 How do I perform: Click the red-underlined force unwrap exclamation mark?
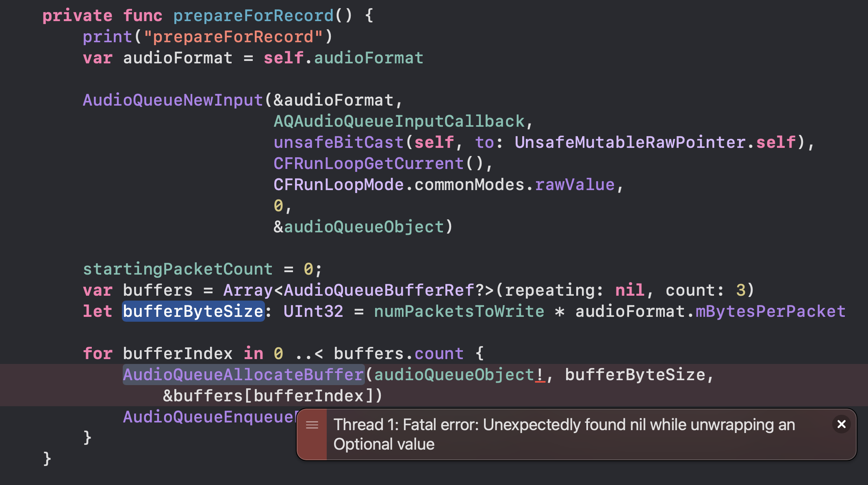540,375
